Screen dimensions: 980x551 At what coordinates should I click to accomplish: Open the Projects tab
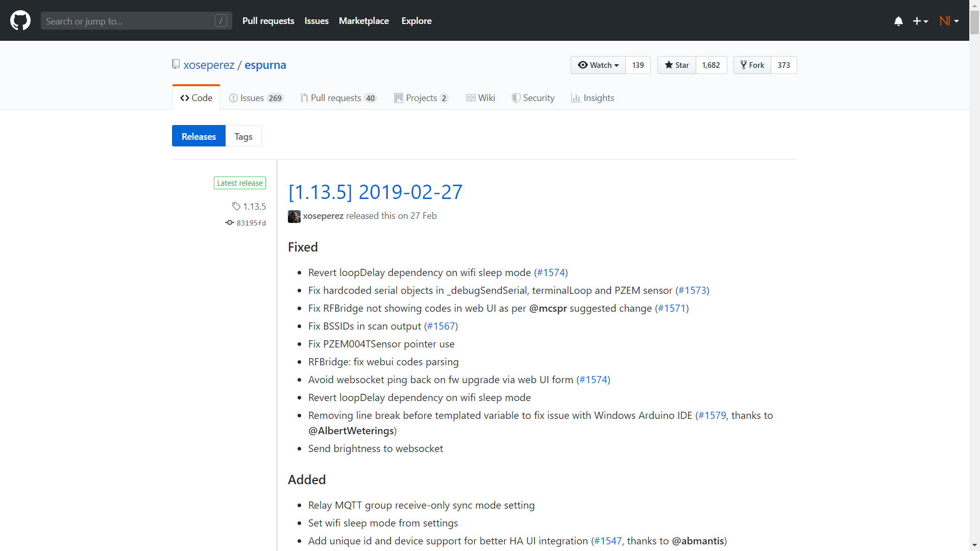[x=421, y=98]
